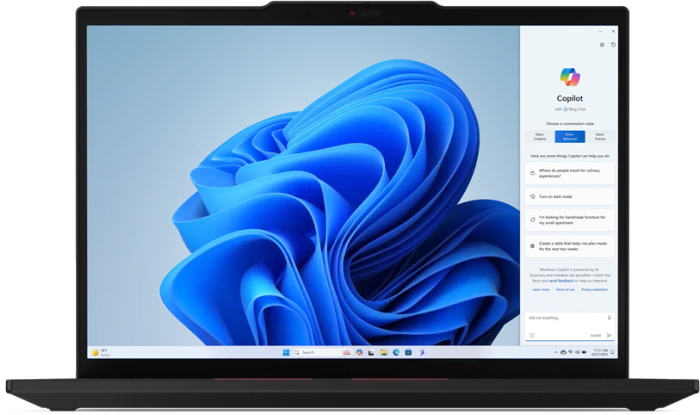This screenshot has height=415, width=700.
Task: Open the Privacy statement link
Action: pyautogui.click(x=594, y=290)
